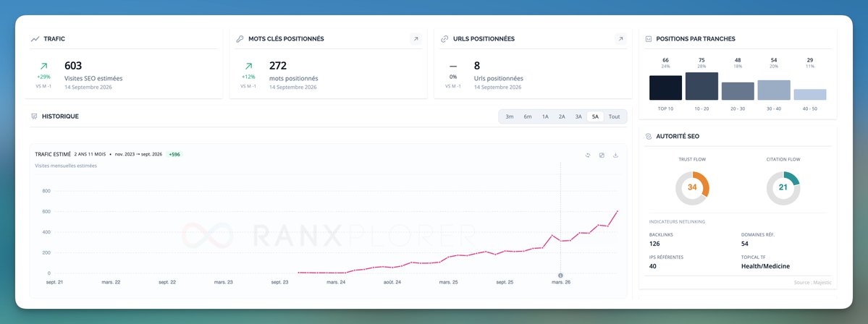Viewport: 868px width, 324px height.
Task: Show the Tout history range
Action: [615, 116]
